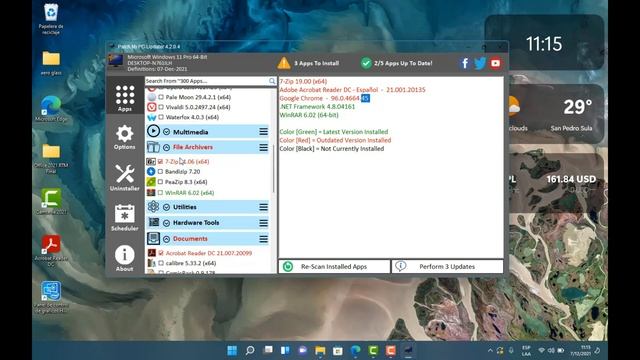This screenshot has width=640, height=360.
Task: Visit the Twitter page icon
Action: (480, 63)
